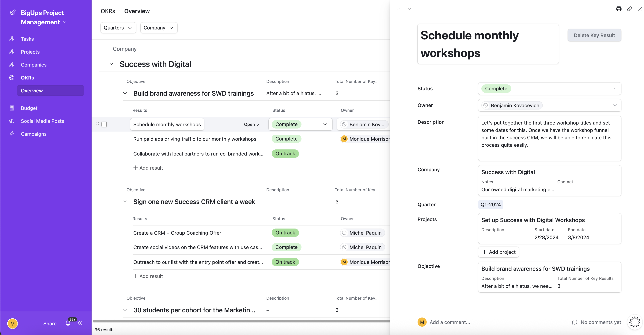Open the Quarters filter dropdown
The height and width of the screenshot is (335, 644).
118,28
